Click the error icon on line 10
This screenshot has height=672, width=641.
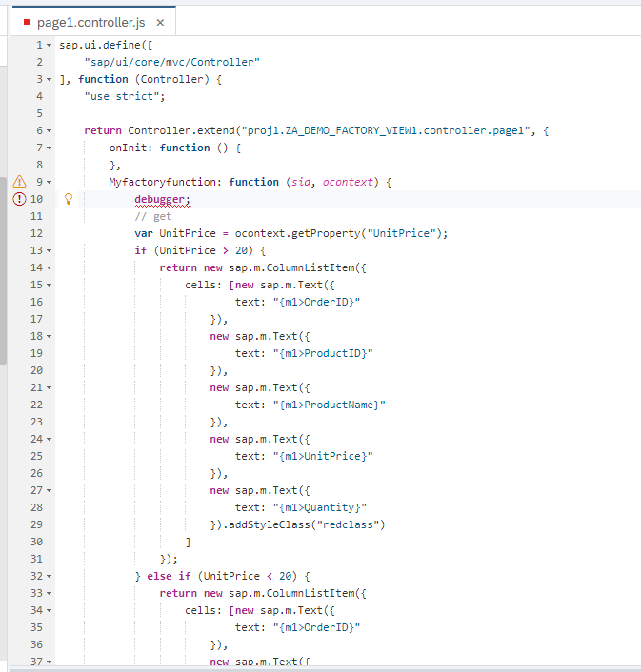(19, 199)
